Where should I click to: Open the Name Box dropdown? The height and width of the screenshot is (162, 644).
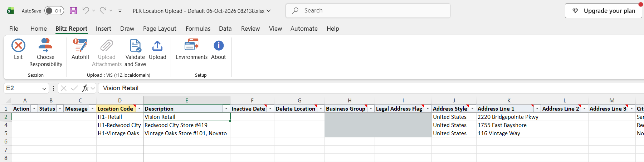[44, 88]
